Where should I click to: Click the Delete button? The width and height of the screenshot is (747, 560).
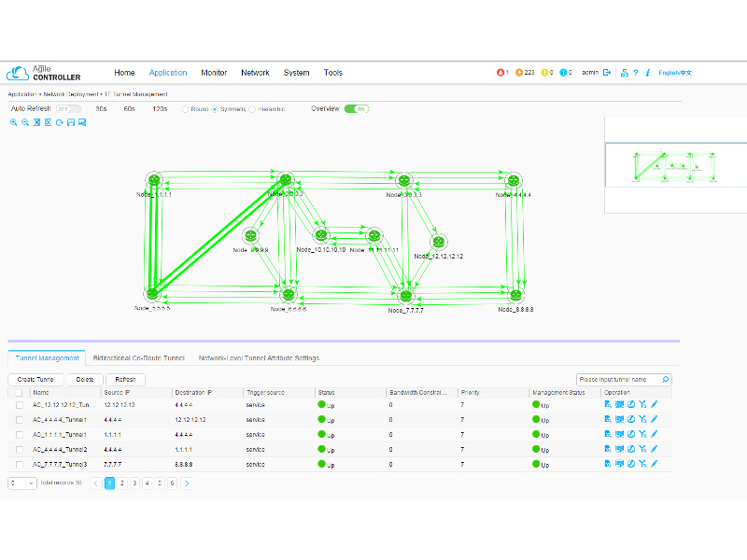[x=85, y=380]
